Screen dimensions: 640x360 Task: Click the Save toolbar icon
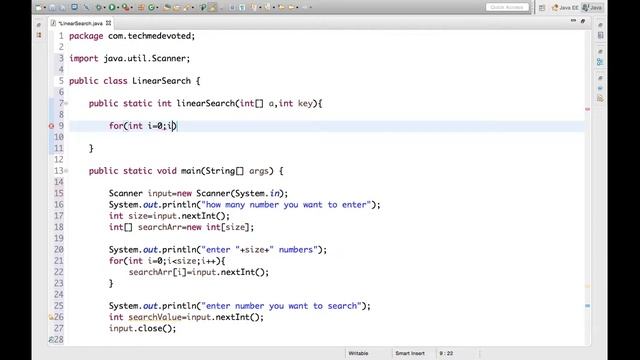point(52,7)
